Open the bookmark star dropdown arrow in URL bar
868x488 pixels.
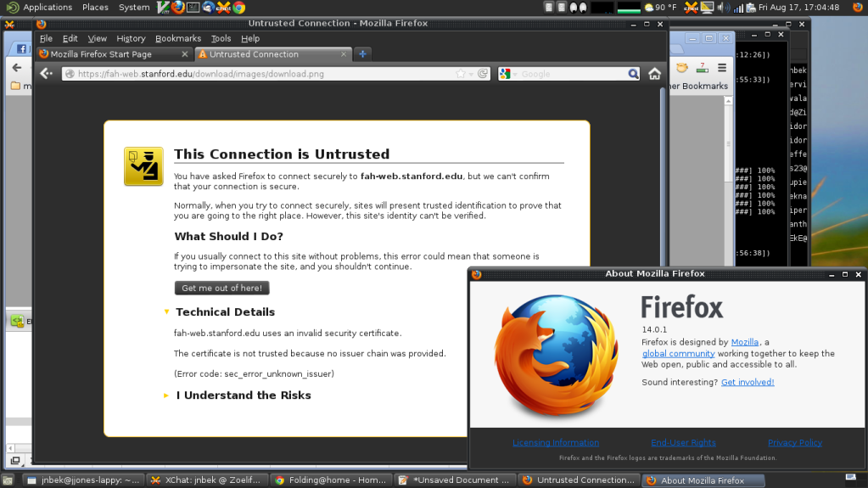tap(471, 74)
